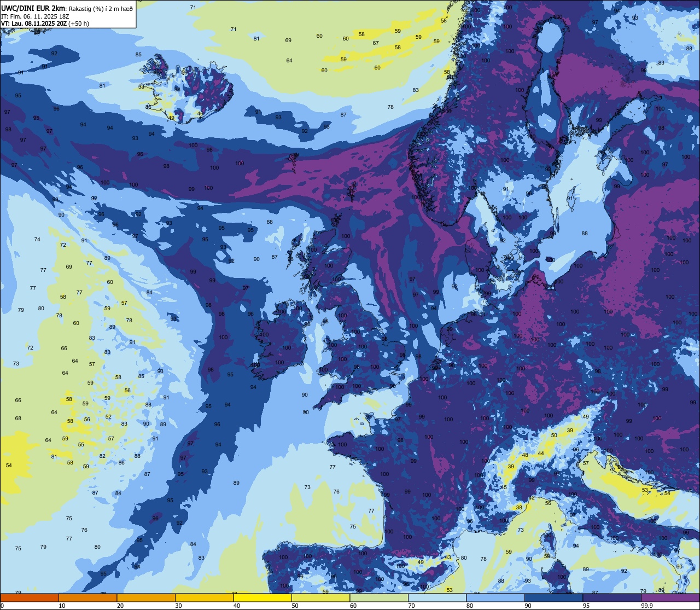Click the 95–99.9 indigo legend segment
The image size is (700, 610).
click(x=612, y=598)
